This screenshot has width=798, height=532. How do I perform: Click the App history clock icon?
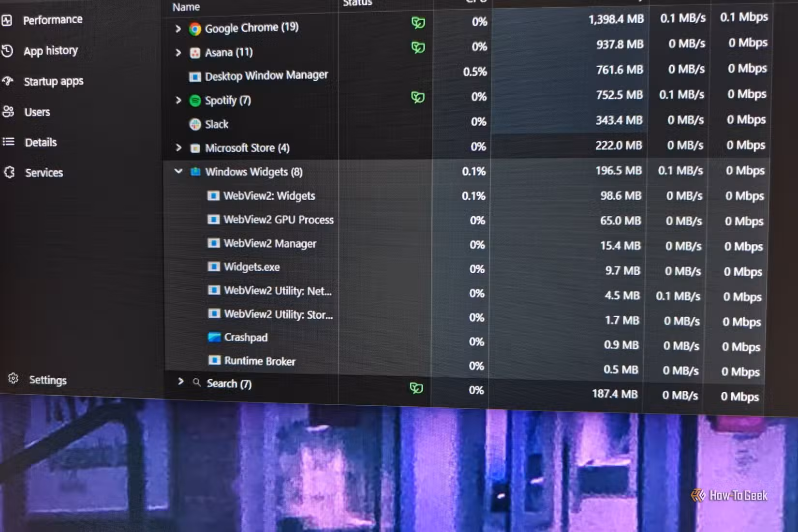[7, 50]
